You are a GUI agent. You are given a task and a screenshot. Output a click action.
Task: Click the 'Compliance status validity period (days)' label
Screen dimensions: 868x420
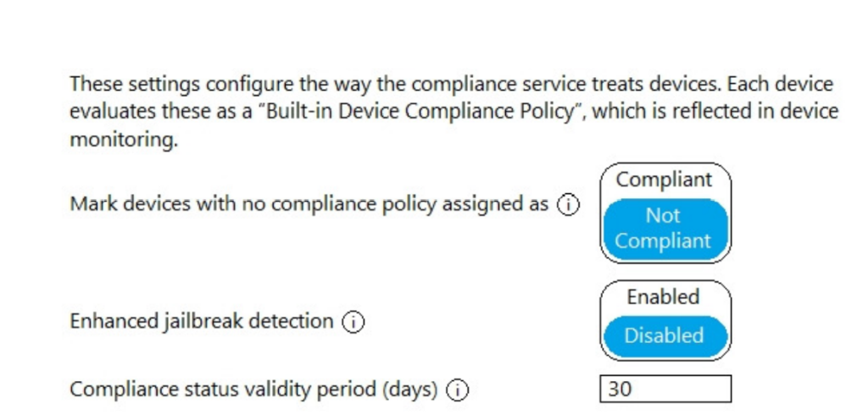(253, 390)
